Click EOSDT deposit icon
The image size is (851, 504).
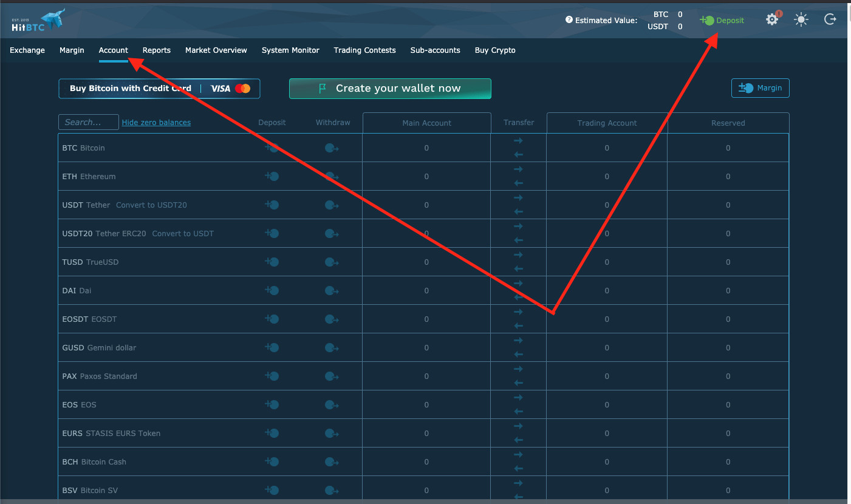click(272, 319)
